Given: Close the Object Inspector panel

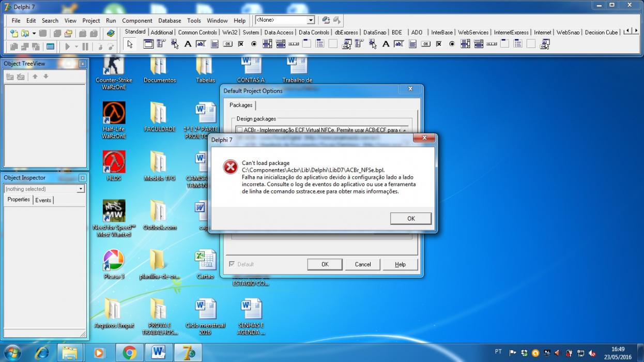Looking at the screenshot, I should tap(82, 178).
